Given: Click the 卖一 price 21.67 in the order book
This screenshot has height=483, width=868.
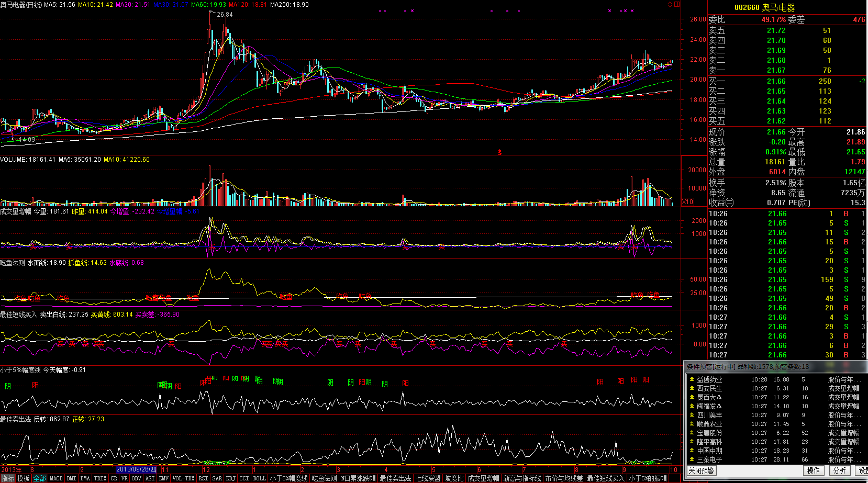Looking at the screenshot, I should coord(776,70).
